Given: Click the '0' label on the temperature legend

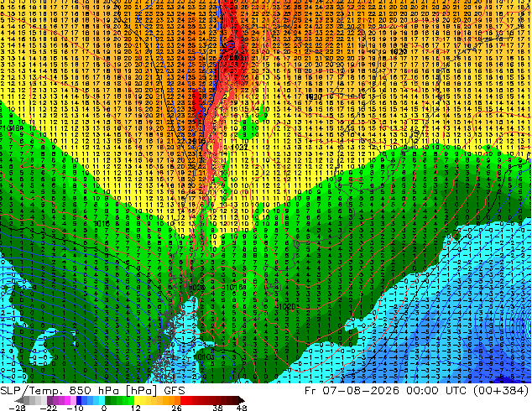Looking at the screenshot, I should [104, 408].
